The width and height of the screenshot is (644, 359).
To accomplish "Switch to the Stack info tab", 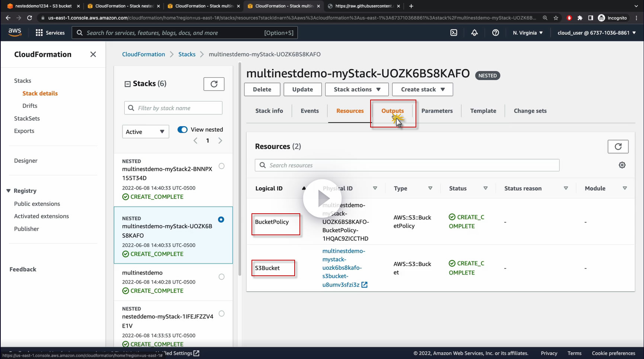I will click(x=269, y=111).
